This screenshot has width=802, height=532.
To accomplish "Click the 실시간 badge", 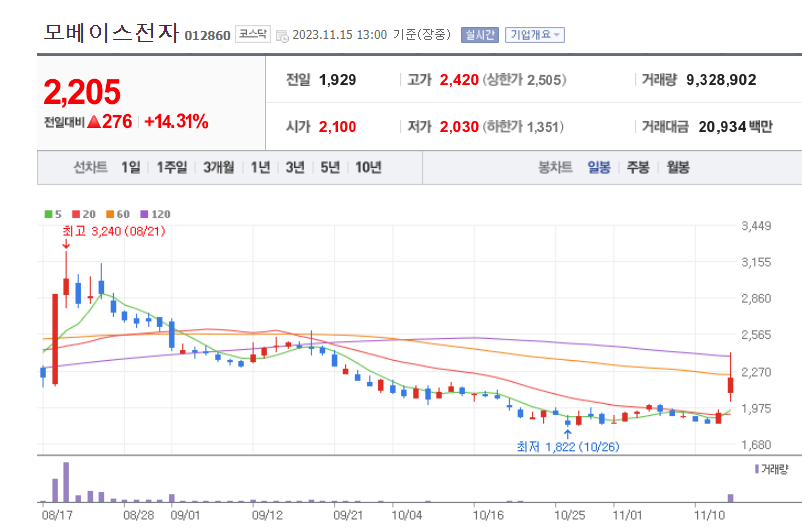I will click(x=479, y=35).
